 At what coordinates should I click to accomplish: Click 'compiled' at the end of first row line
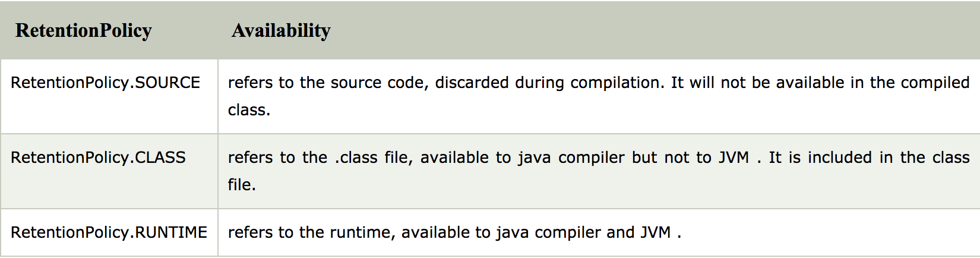935,83
